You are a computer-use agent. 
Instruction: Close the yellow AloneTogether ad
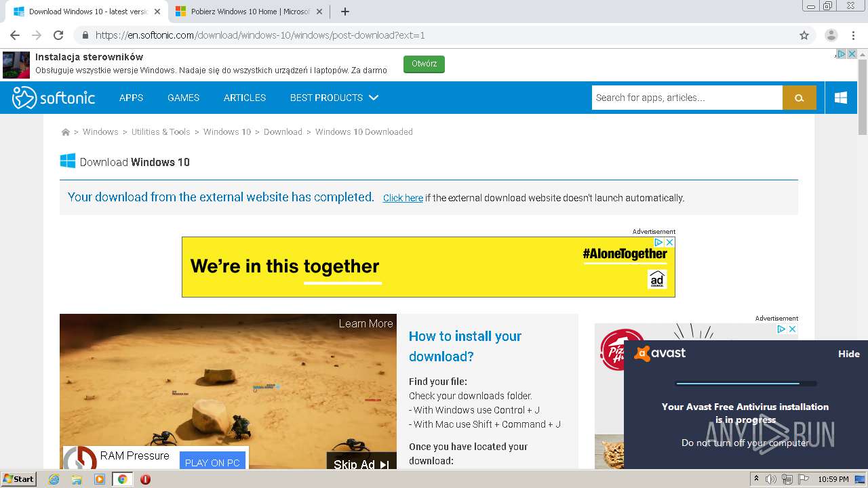[x=669, y=242]
